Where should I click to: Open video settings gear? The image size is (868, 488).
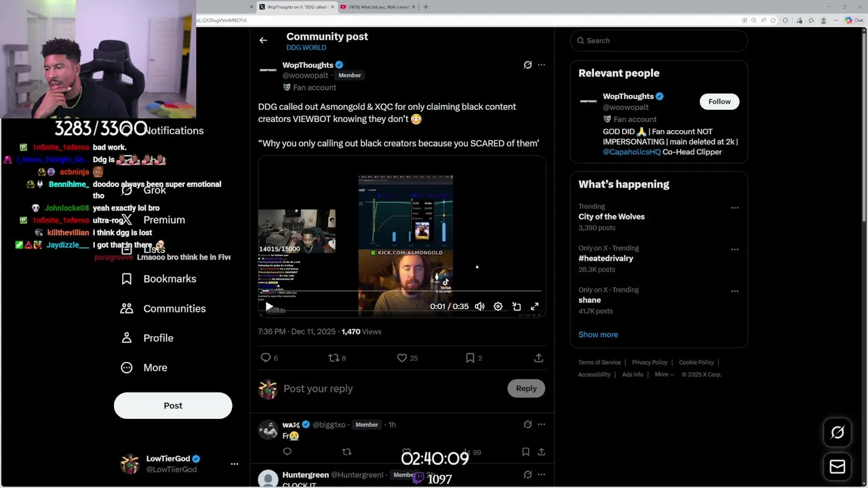[x=498, y=306]
